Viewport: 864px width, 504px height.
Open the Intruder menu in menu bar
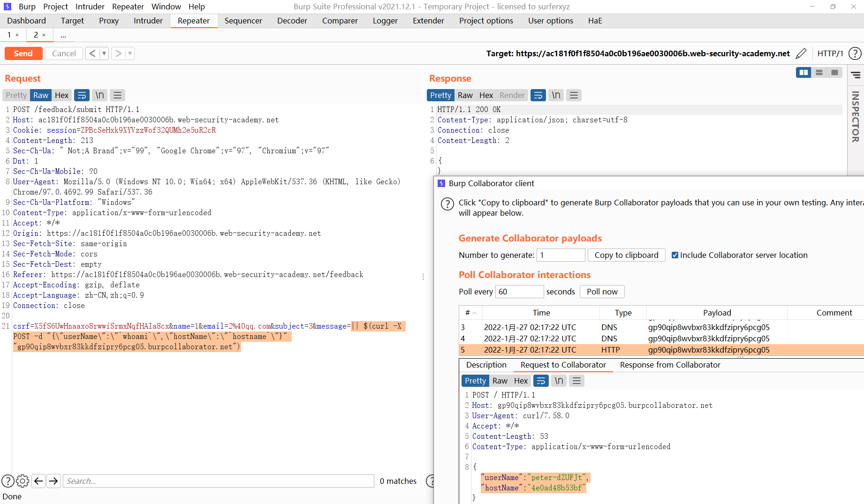pyautogui.click(x=90, y=7)
